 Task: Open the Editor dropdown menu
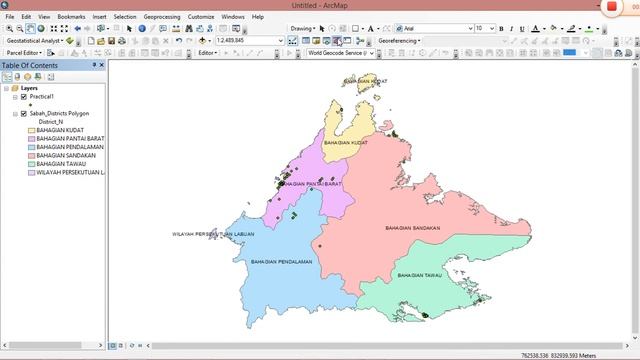pos(207,53)
